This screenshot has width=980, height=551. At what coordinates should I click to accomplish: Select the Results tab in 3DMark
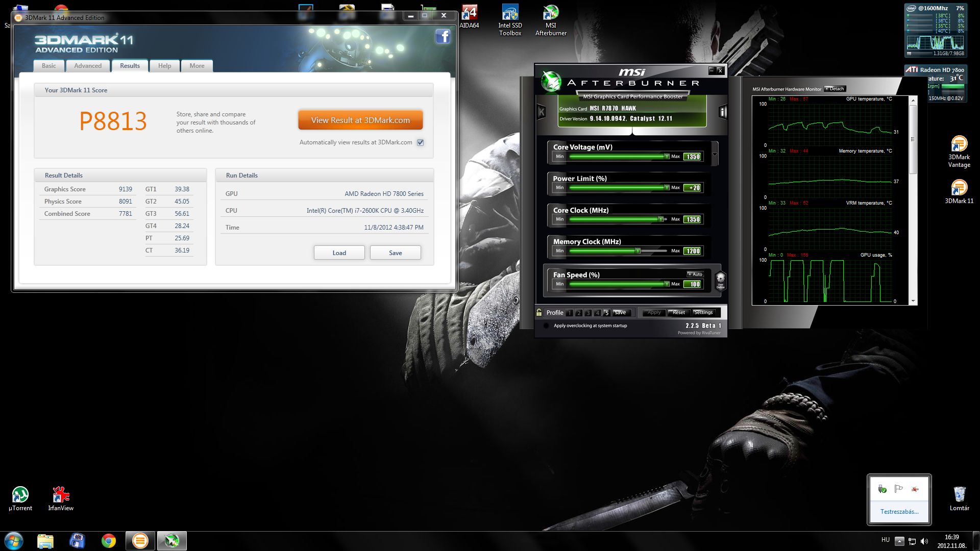[x=130, y=66]
